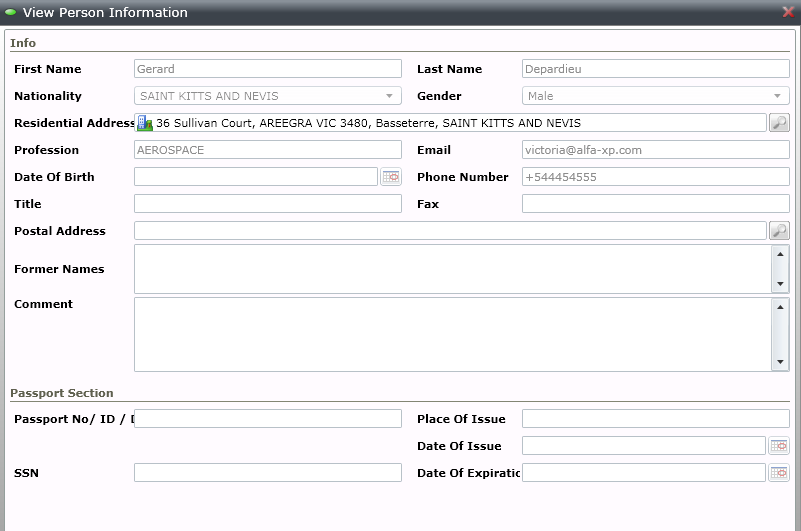Image resolution: width=801 pixels, height=531 pixels.
Task: Open the Date Of Birth calendar picker
Action: 391,177
